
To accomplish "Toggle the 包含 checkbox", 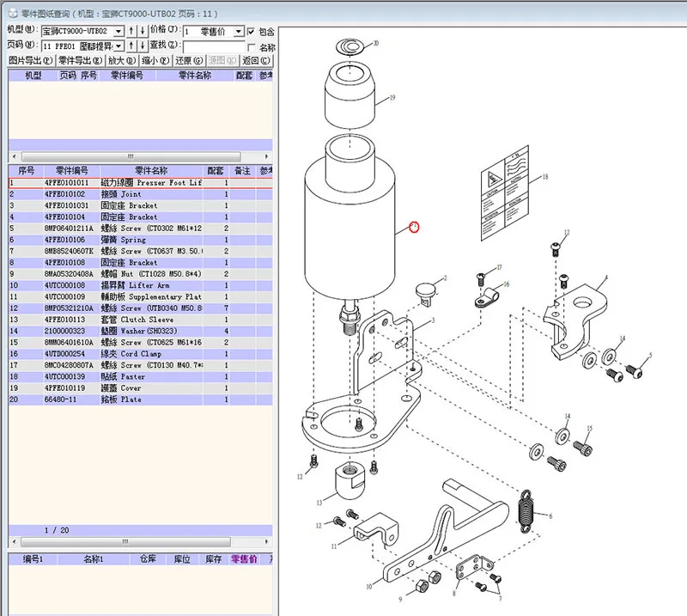I will (x=251, y=32).
